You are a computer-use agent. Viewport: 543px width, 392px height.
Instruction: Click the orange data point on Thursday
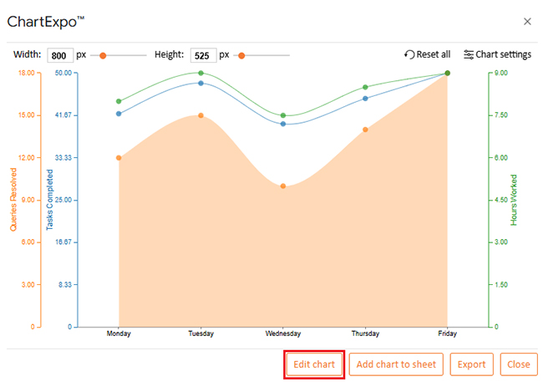coord(365,130)
